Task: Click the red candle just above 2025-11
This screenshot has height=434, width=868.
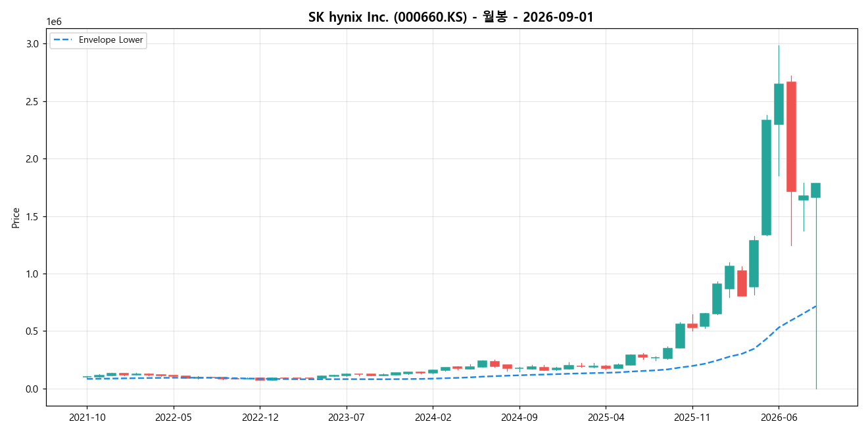Action: pos(692,325)
